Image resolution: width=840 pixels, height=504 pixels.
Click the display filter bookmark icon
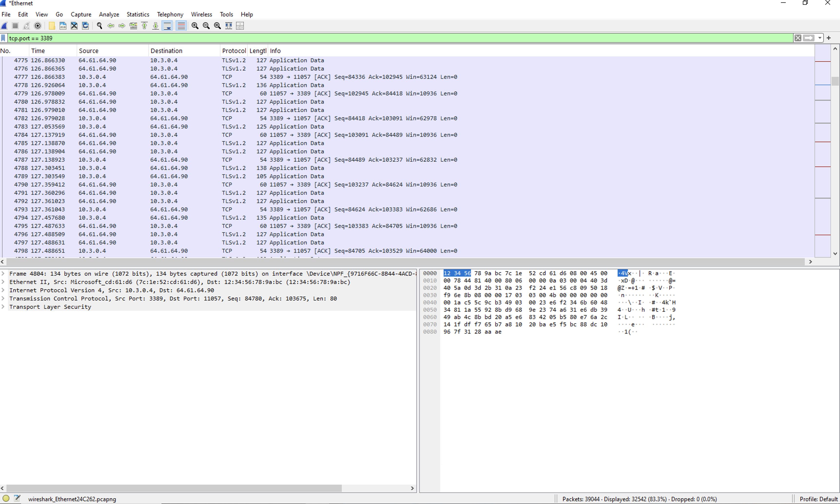point(3,38)
